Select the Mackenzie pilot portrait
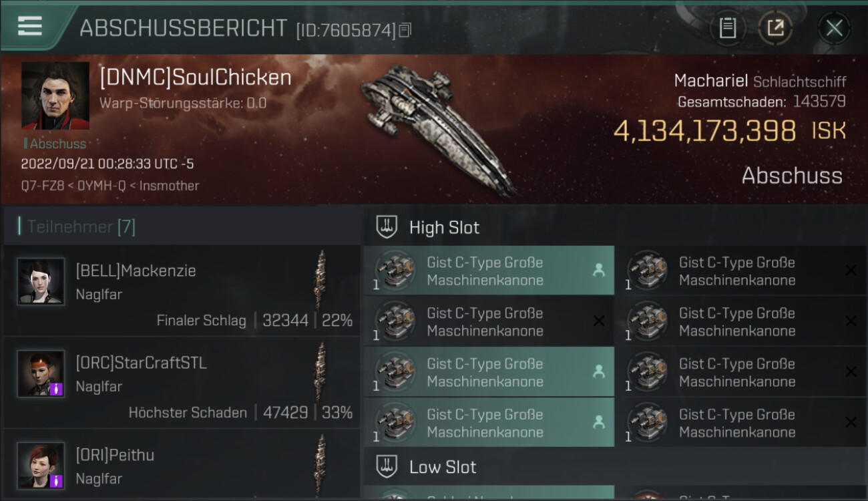 pyautogui.click(x=41, y=281)
